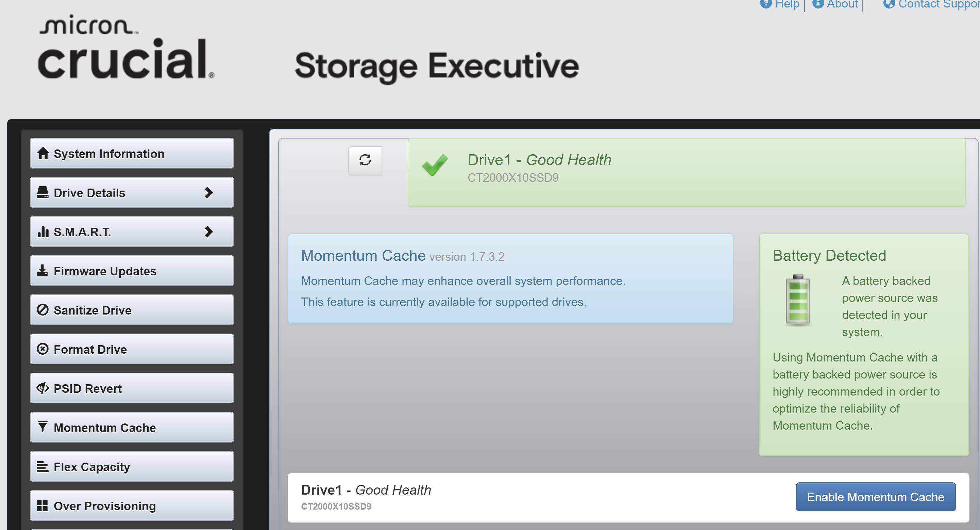
Task: Select the Drive1 Good Health banner
Action: pos(686,172)
